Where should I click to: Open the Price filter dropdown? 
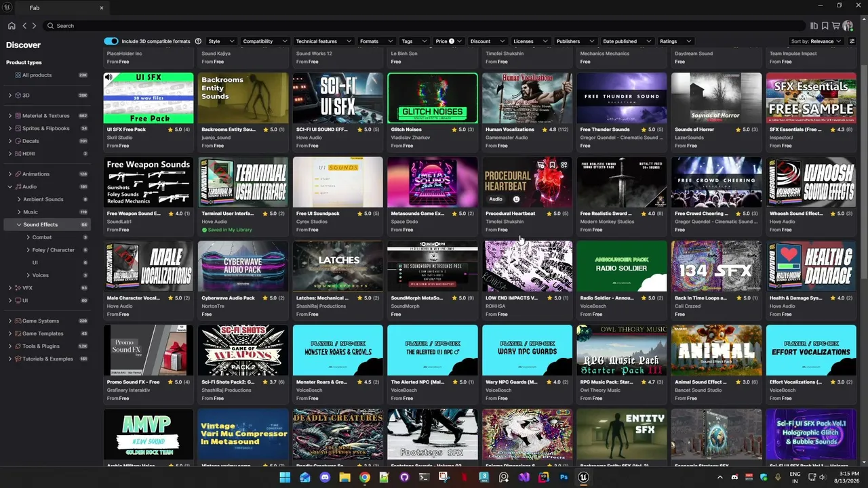tap(448, 41)
